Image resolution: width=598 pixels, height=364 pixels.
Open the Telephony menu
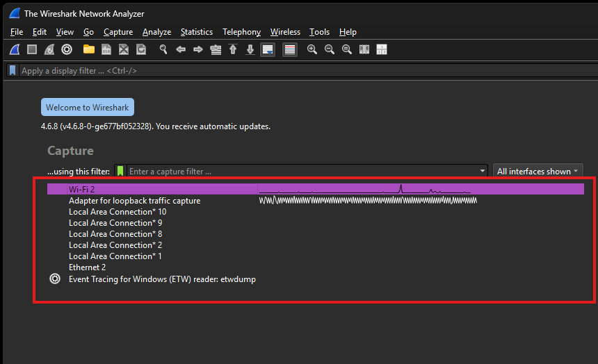click(x=242, y=32)
